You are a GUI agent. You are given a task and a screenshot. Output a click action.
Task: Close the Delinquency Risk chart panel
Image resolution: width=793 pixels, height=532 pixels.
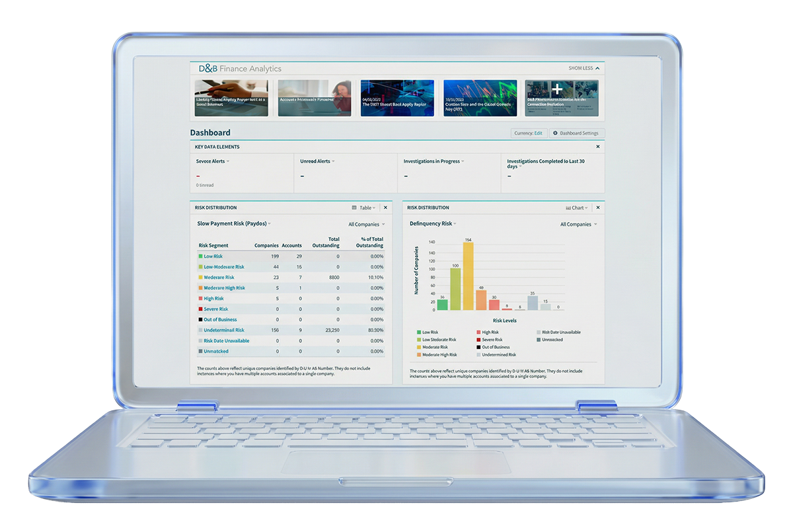[598, 208]
